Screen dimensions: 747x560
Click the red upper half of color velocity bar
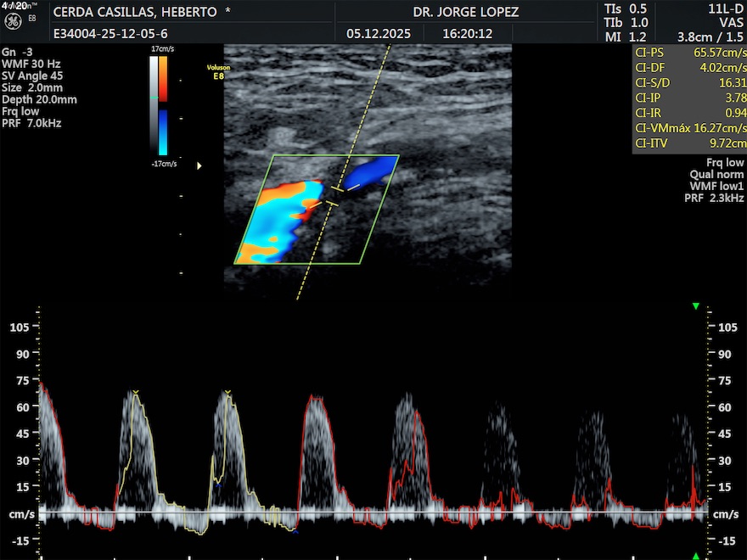(163, 79)
